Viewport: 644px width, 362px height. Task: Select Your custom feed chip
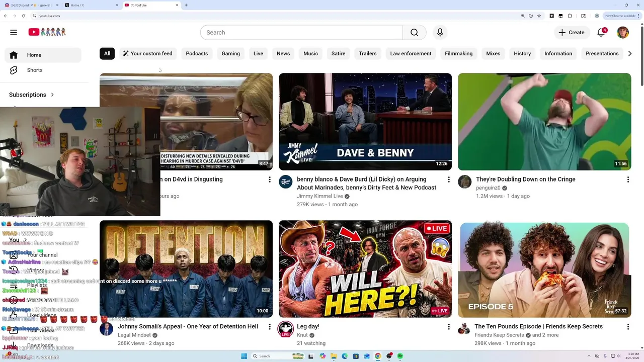(x=148, y=53)
